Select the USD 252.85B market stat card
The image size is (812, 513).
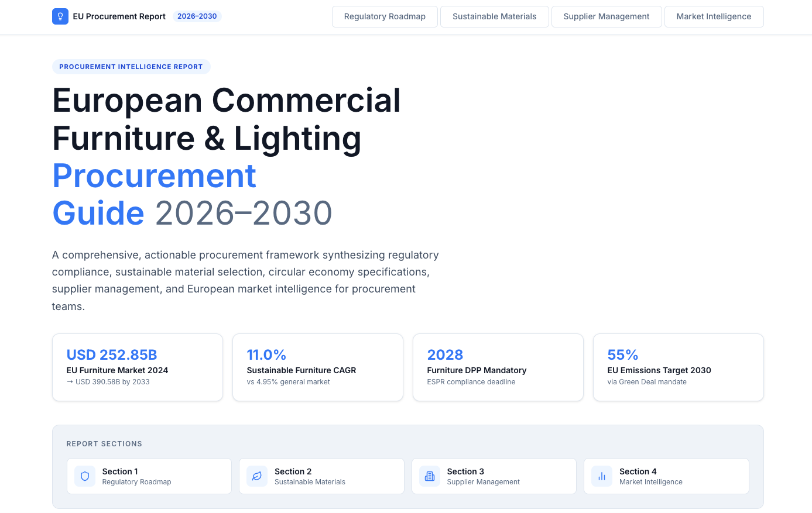pyautogui.click(x=138, y=367)
